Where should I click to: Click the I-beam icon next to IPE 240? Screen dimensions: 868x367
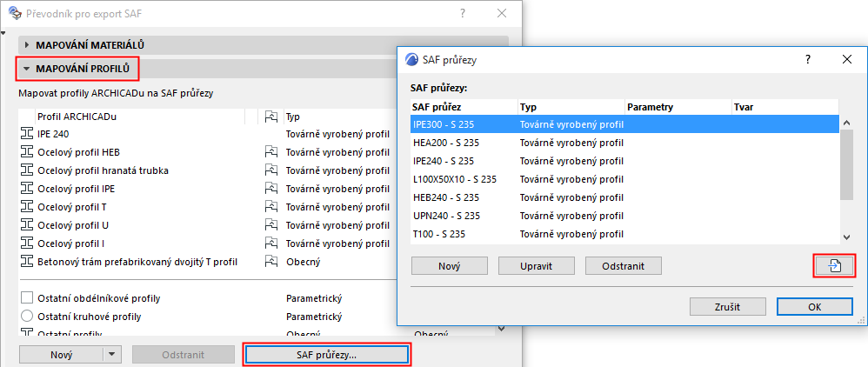tap(27, 133)
